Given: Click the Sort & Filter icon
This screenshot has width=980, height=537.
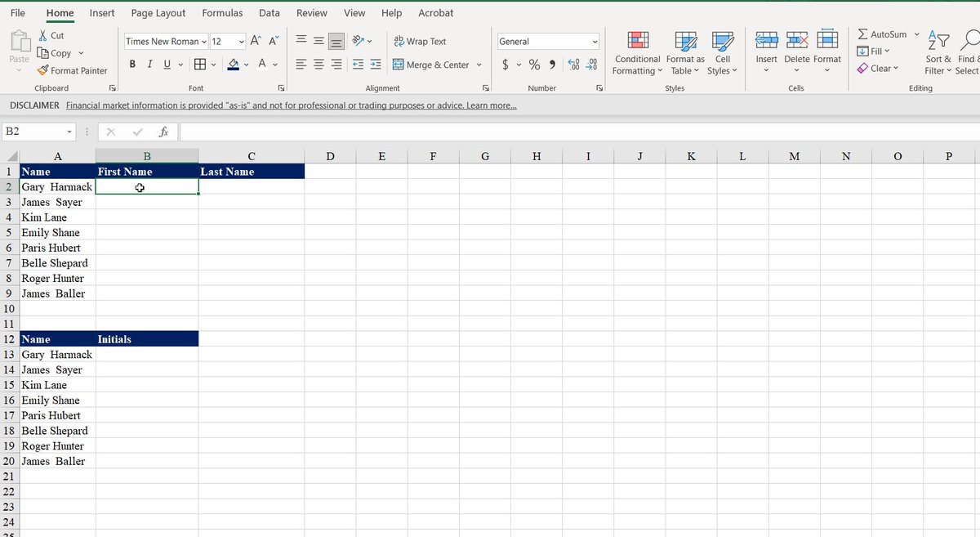Looking at the screenshot, I should point(939,41).
